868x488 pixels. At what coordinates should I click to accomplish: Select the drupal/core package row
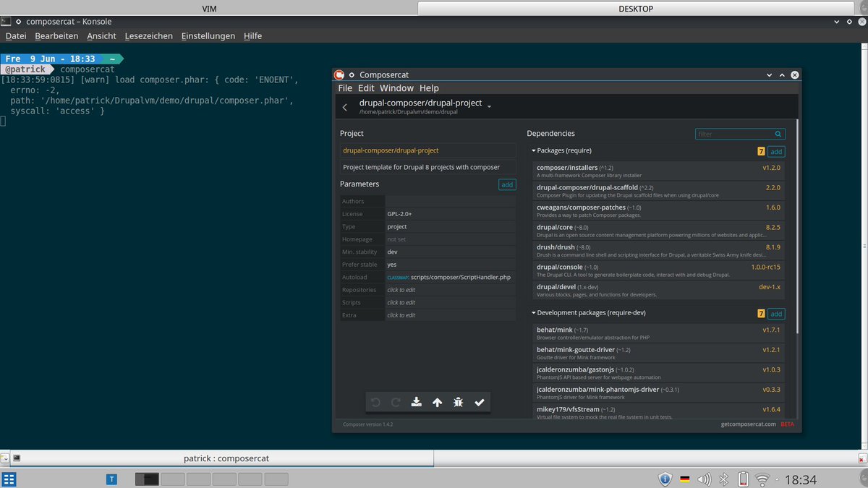659,231
